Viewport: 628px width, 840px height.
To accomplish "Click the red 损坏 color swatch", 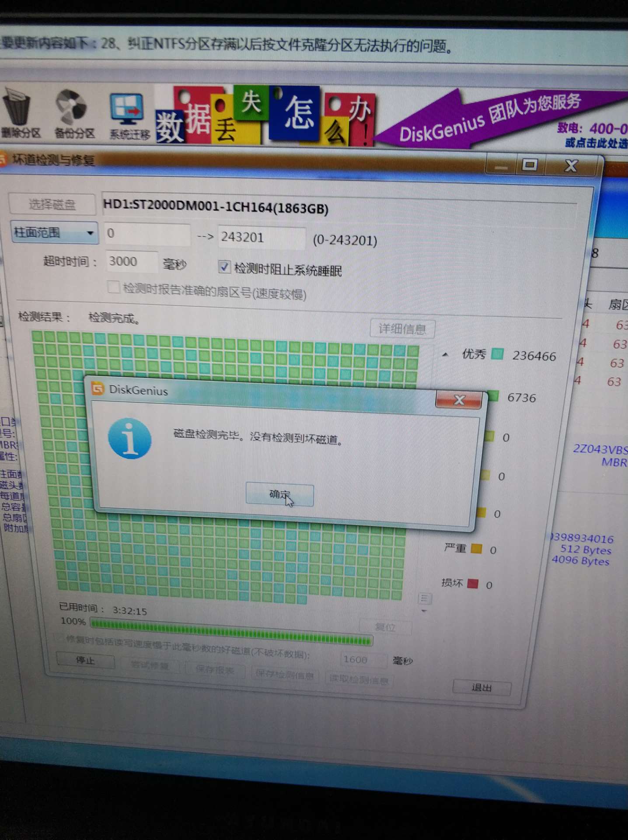I will tap(473, 584).
